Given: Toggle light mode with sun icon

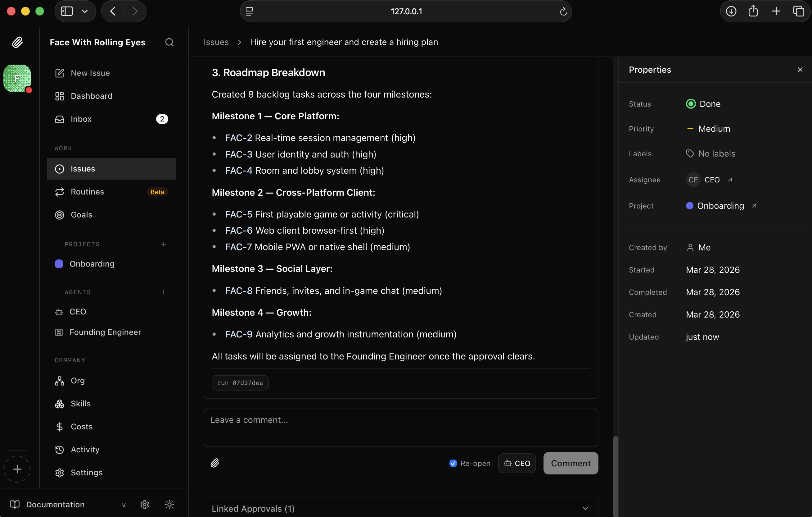Looking at the screenshot, I should click(x=169, y=505).
